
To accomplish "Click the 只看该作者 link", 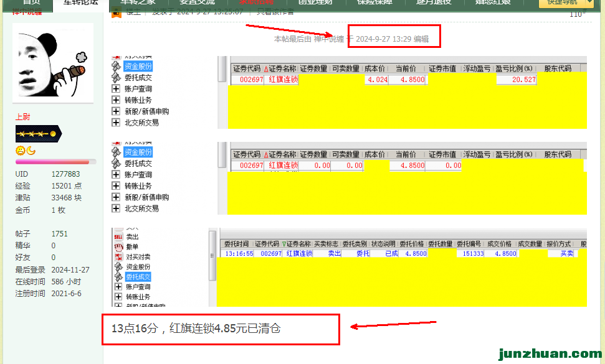I will [275, 12].
